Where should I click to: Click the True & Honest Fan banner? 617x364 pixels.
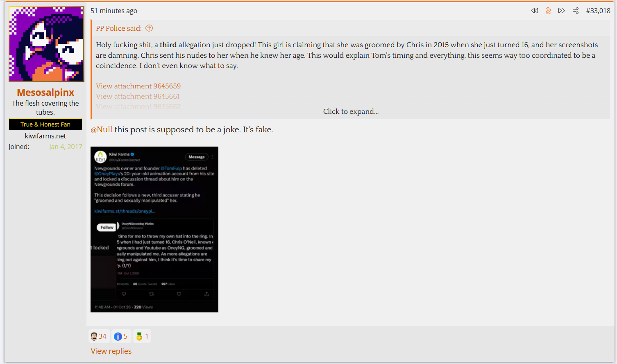tap(45, 124)
